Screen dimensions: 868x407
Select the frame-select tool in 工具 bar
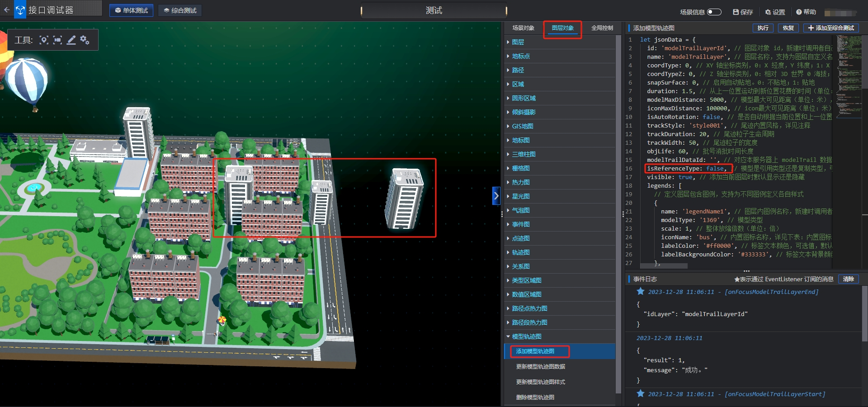(x=57, y=40)
